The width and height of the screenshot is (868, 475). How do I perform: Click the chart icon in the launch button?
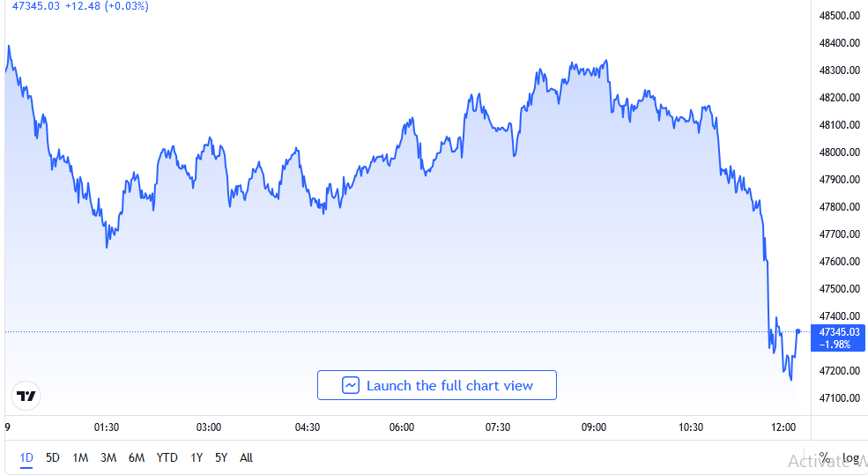351,385
